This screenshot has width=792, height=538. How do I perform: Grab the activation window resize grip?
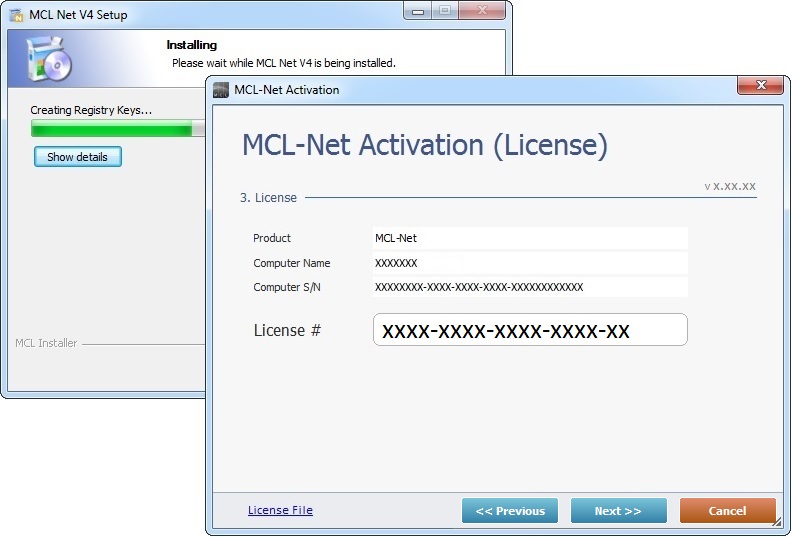coord(777,522)
